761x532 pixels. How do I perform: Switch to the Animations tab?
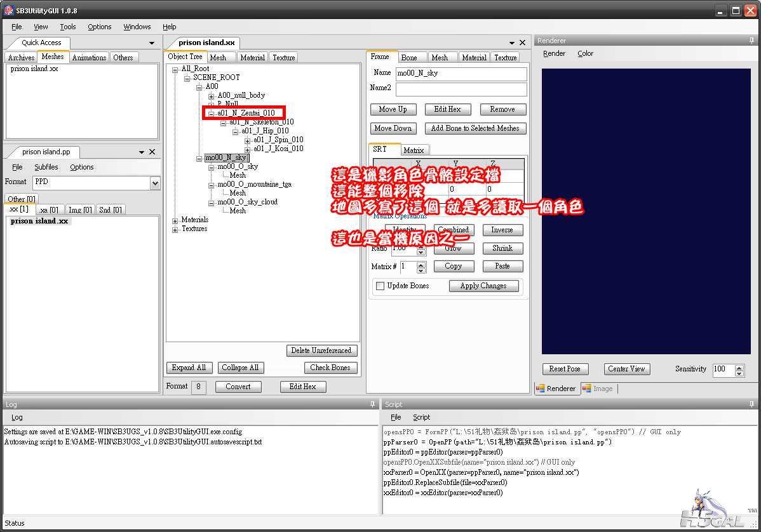coord(89,58)
